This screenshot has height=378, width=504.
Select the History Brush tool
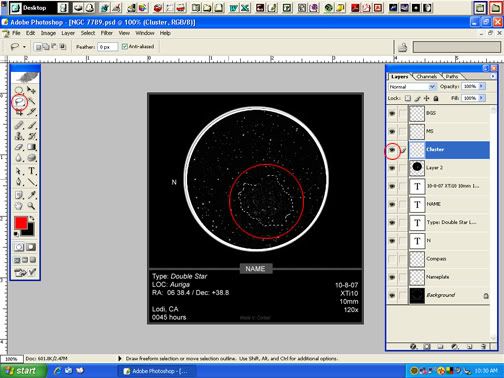point(31,136)
